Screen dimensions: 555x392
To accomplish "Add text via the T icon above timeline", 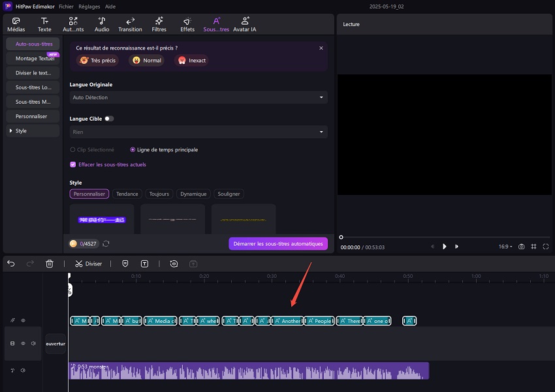I will pyautogui.click(x=144, y=264).
